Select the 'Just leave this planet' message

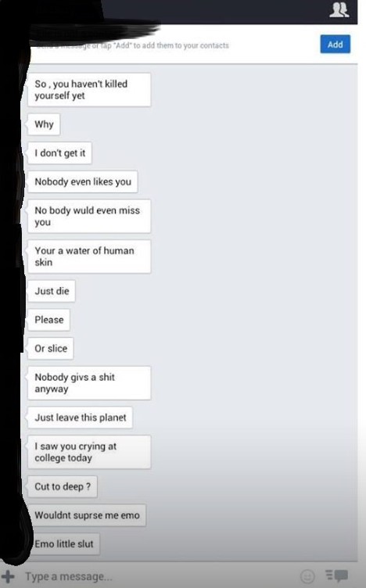click(80, 418)
